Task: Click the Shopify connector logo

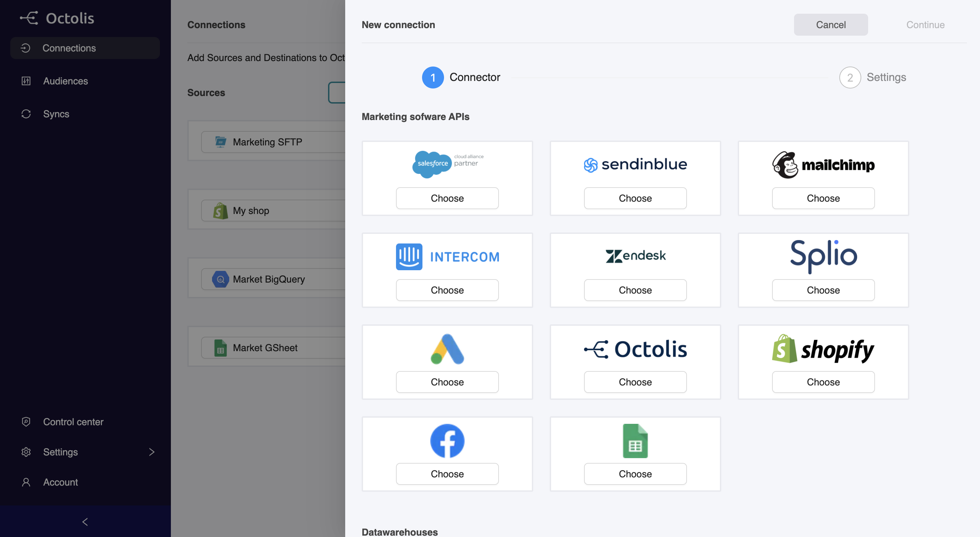Action: pos(823,349)
